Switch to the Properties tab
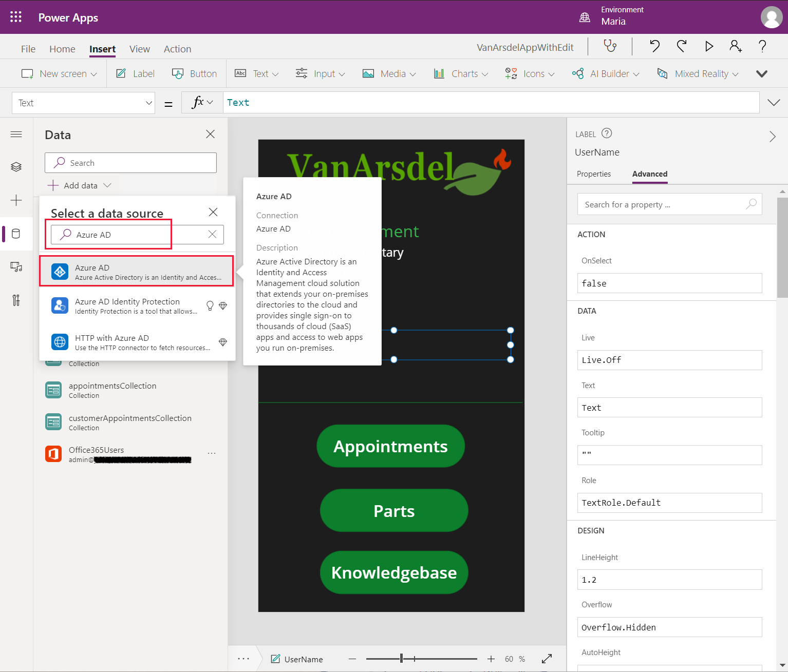The height and width of the screenshot is (672, 788). click(x=594, y=174)
